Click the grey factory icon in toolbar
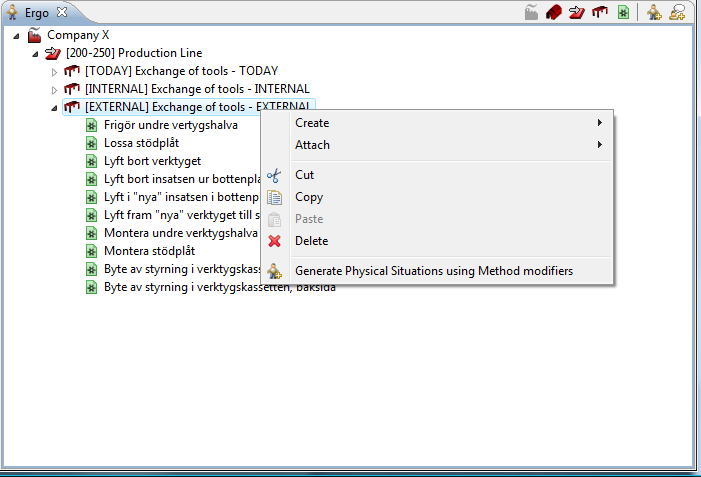The height and width of the screenshot is (477, 701). (x=532, y=12)
